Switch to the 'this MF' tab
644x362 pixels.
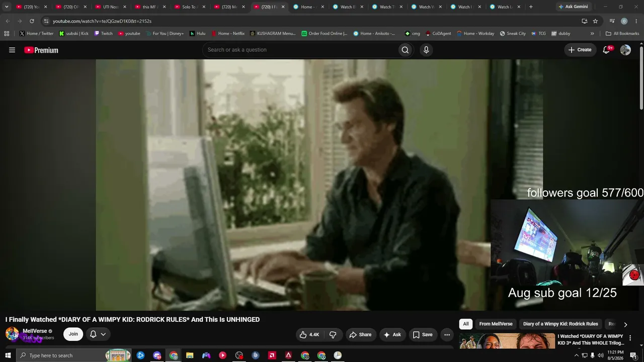pos(150,7)
